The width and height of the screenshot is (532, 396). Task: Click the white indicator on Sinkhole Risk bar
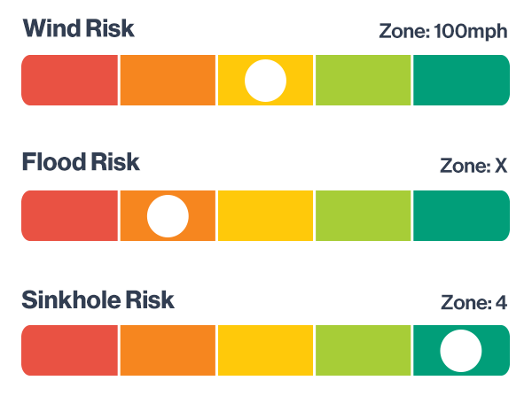point(460,351)
